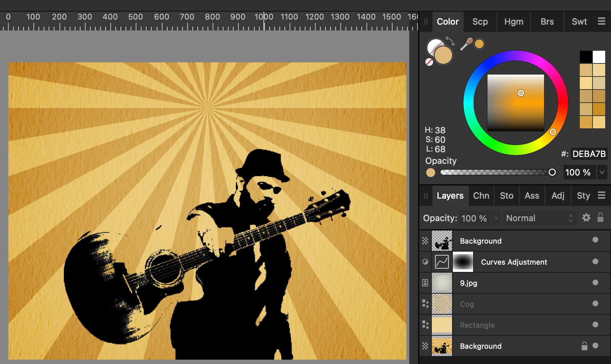Click the color opacity slider handle
This screenshot has height=364, width=611.
pyautogui.click(x=552, y=172)
